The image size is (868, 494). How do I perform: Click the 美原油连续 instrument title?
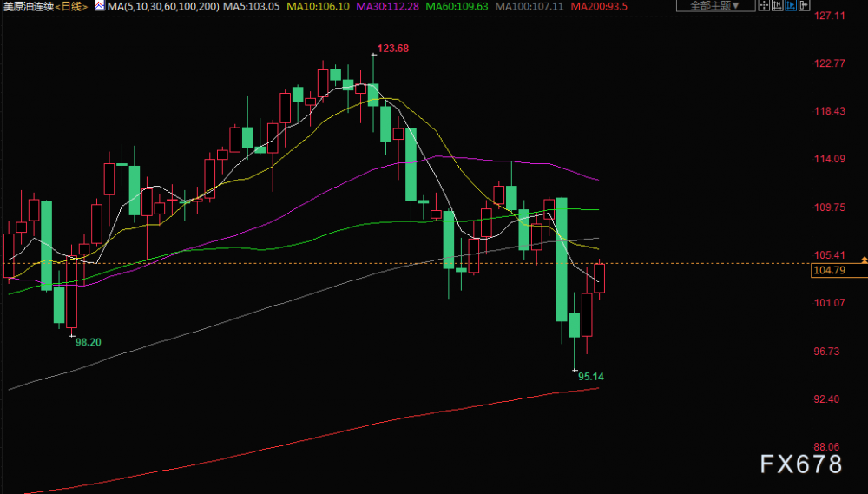pos(28,6)
